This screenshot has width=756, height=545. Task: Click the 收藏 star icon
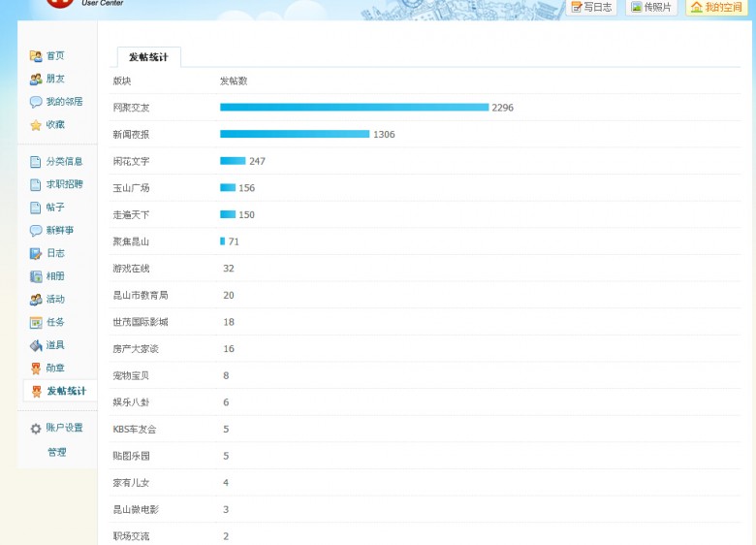tap(36, 125)
